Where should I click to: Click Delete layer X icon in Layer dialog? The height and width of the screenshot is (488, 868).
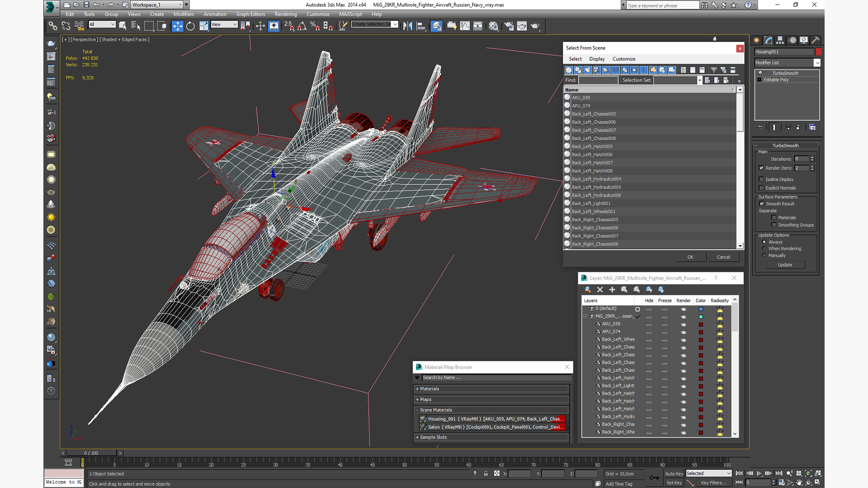pyautogui.click(x=600, y=290)
